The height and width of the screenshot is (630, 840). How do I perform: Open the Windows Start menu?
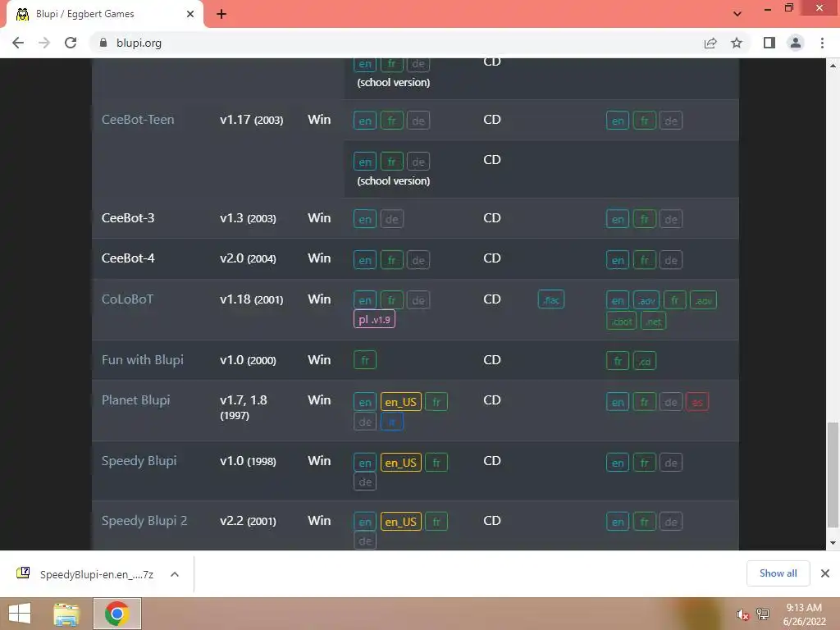click(20, 614)
